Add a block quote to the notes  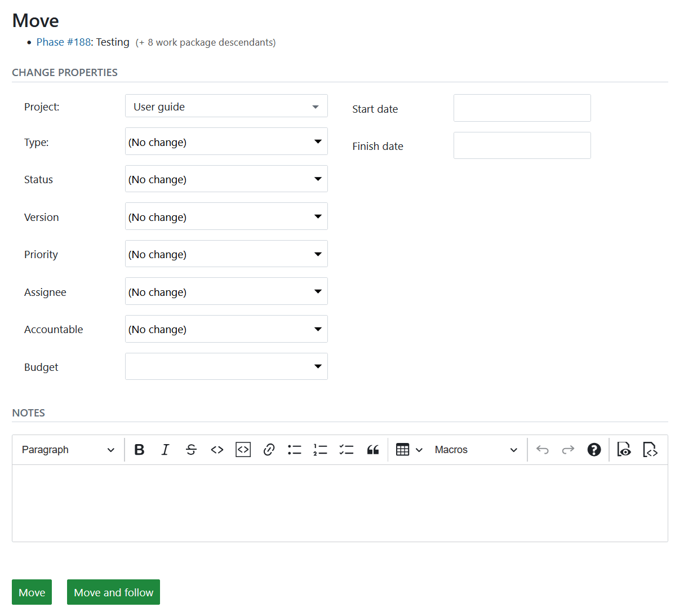click(372, 449)
